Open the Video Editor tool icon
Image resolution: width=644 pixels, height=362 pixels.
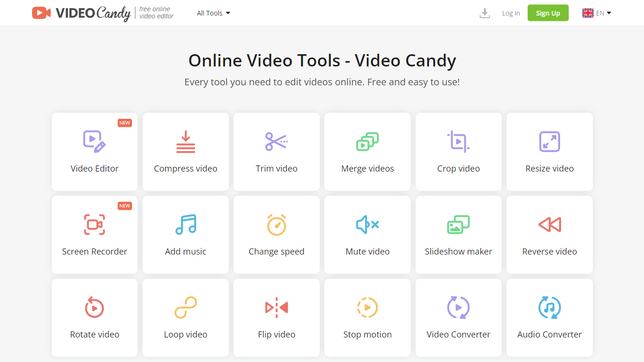(94, 141)
